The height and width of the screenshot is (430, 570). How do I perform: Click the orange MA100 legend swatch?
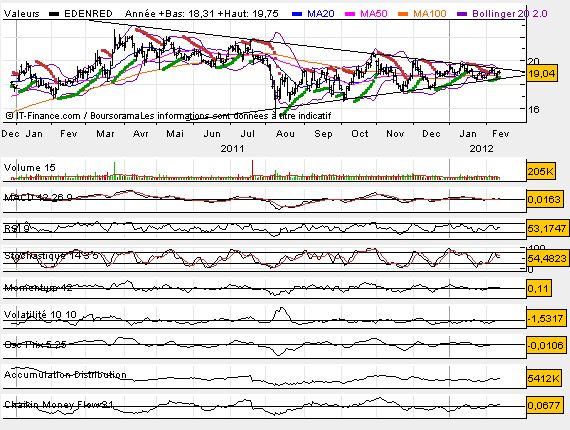[x=403, y=14]
